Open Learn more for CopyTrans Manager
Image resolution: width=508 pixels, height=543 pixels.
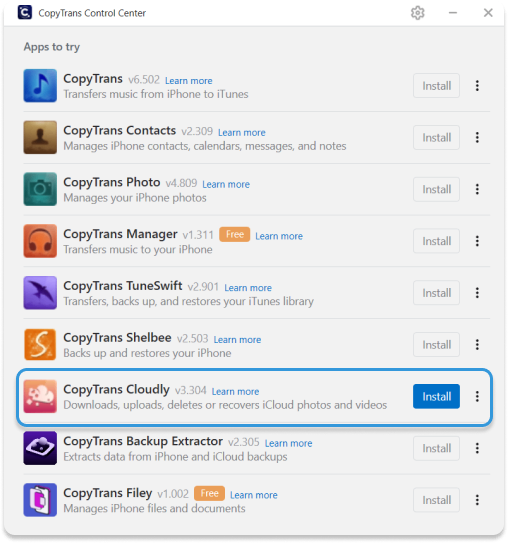coord(279,236)
